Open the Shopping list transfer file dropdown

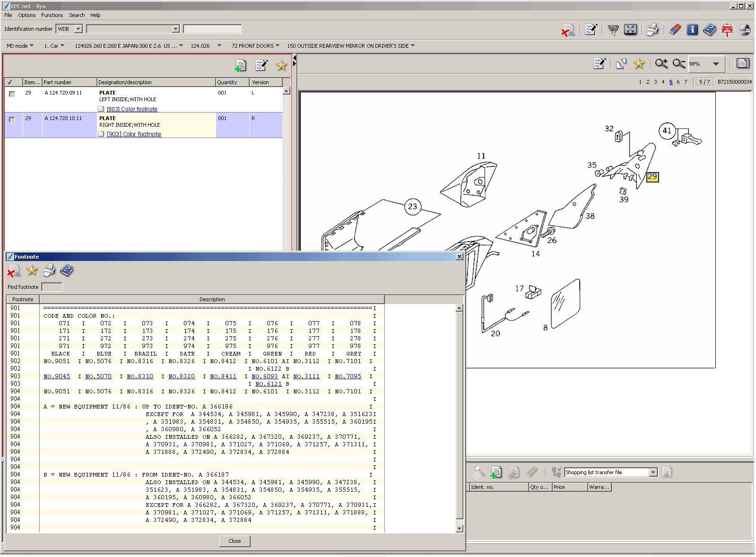pyautogui.click(x=653, y=472)
